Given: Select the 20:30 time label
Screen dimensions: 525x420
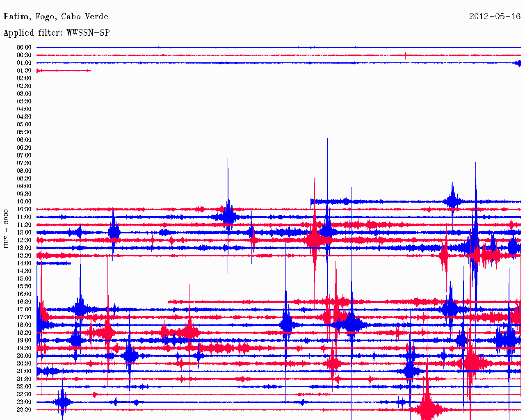Looking at the screenshot, I should pyautogui.click(x=24, y=363).
